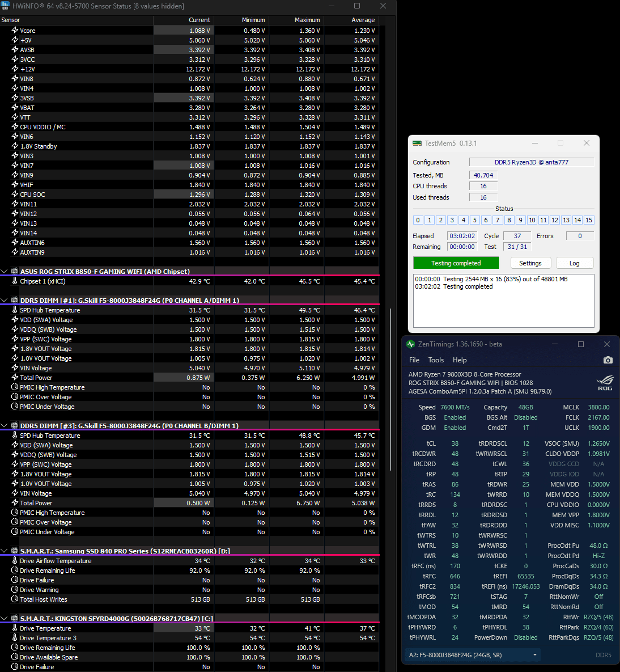The image size is (620, 672).
Task: Click the voltage bolt icon next to Vcore
Action: click(x=15, y=31)
